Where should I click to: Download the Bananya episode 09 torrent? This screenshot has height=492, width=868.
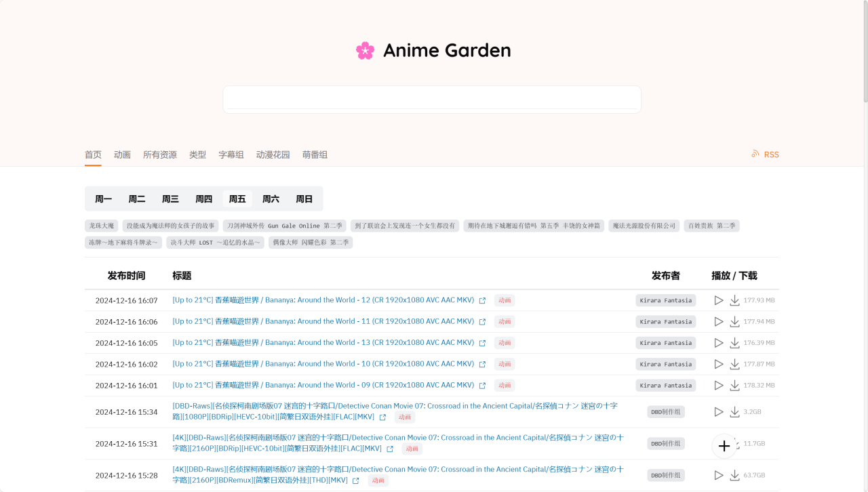click(734, 385)
